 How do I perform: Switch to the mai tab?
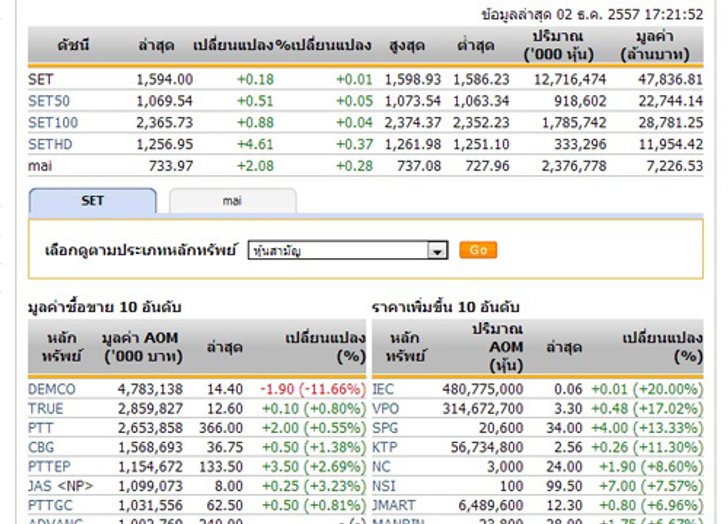pyautogui.click(x=233, y=201)
